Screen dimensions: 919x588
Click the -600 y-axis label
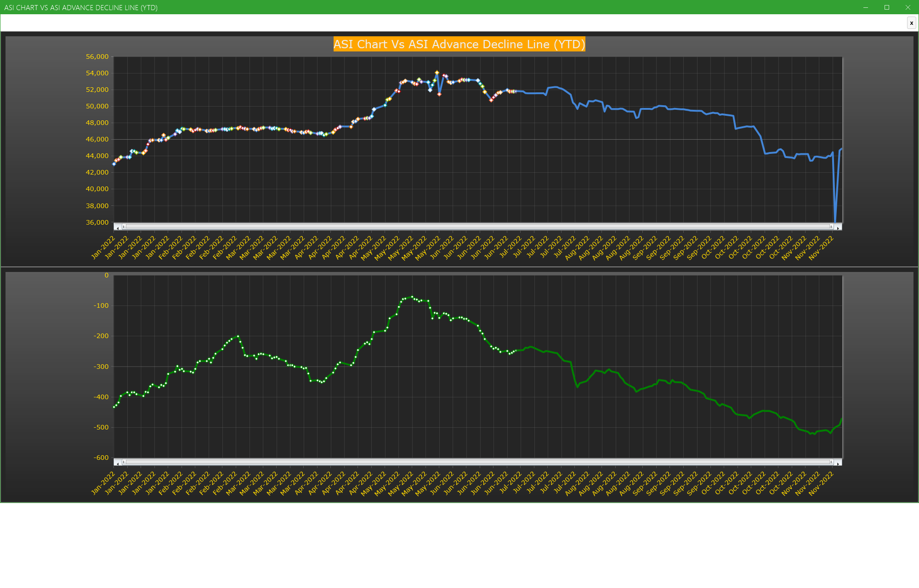(x=101, y=458)
